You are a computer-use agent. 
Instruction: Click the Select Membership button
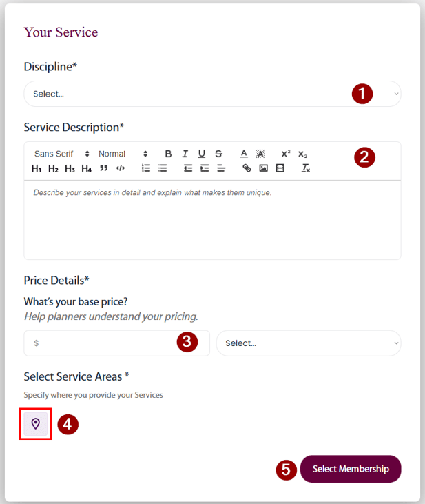click(351, 469)
